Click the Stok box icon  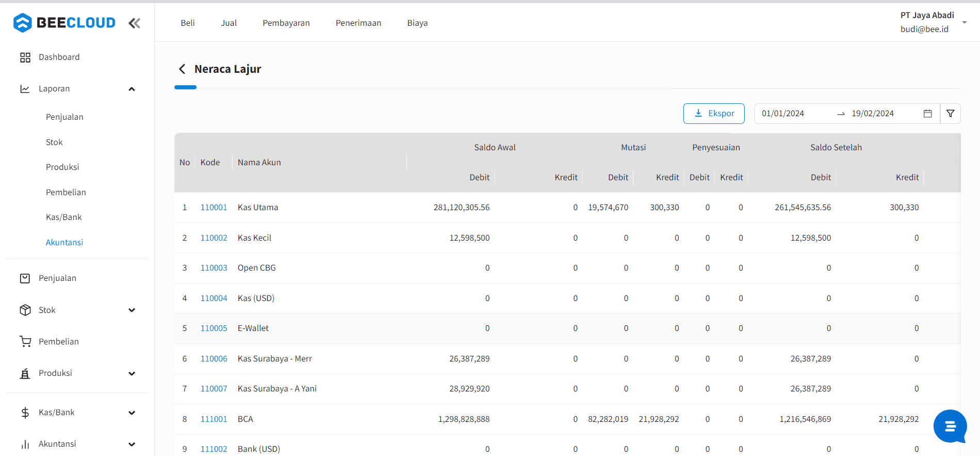(25, 310)
